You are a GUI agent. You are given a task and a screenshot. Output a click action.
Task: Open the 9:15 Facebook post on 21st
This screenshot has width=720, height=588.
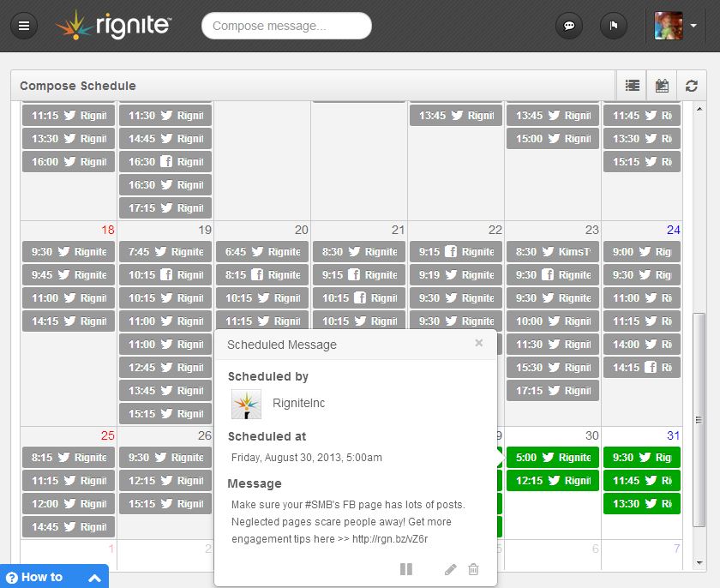coord(359,274)
